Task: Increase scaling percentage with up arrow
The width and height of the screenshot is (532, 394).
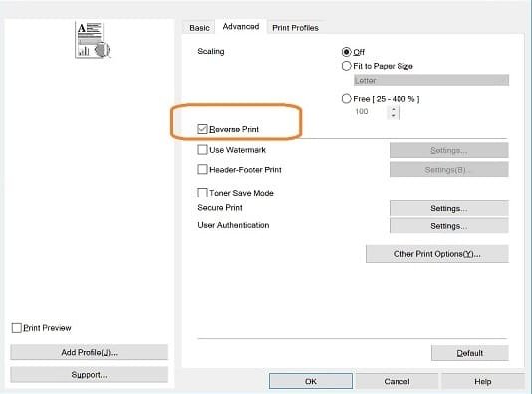Action: pyautogui.click(x=394, y=109)
